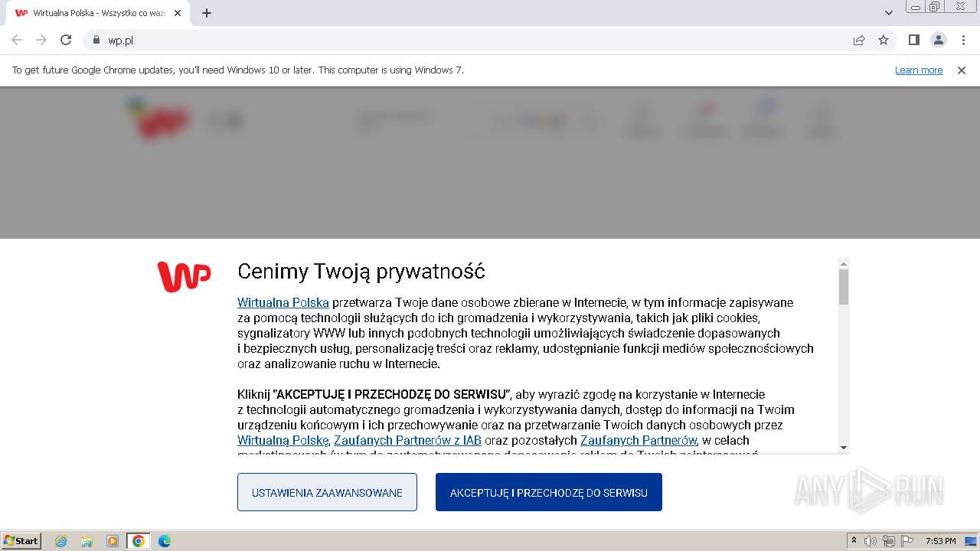This screenshot has width=980, height=551.
Task: Launch Microsoft Edge from taskbar
Action: pyautogui.click(x=165, y=541)
